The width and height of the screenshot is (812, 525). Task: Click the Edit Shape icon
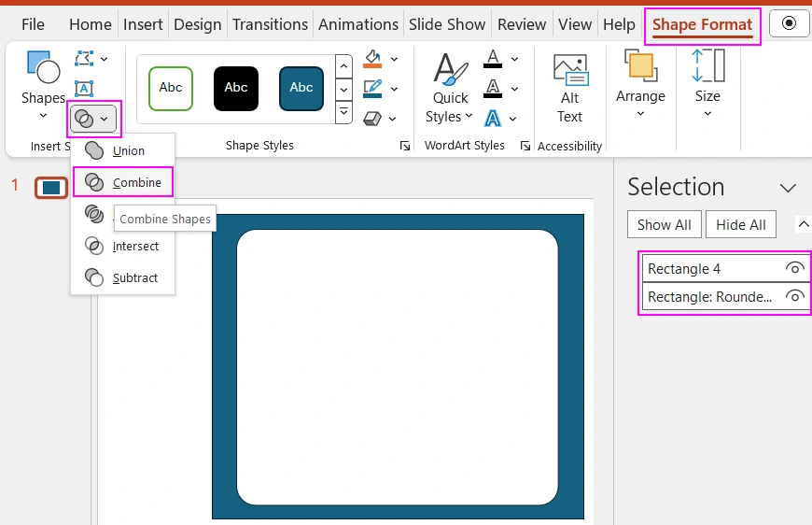[84, 59]
